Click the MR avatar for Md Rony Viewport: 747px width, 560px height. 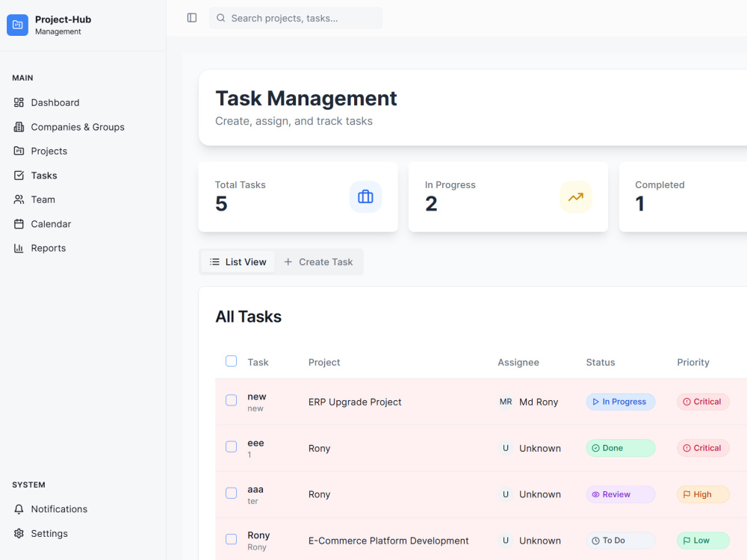tap(506, 402)
